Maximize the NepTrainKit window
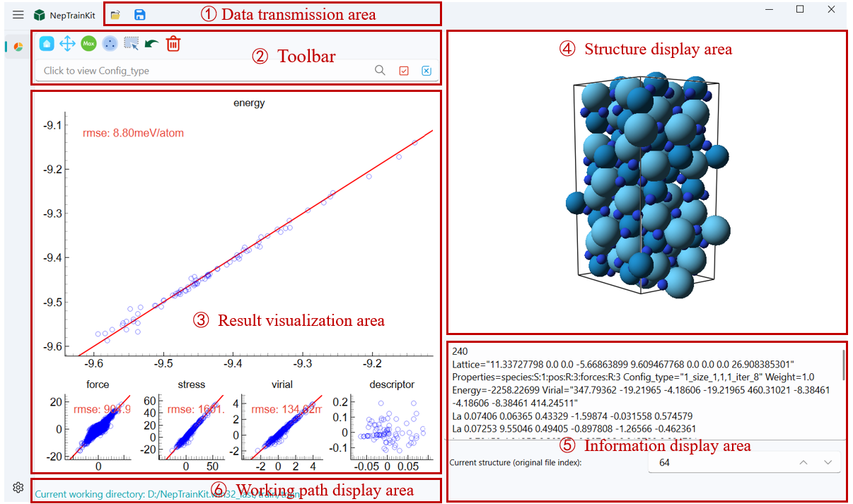Viewport: 853px width, 504px height. (800, 9)
